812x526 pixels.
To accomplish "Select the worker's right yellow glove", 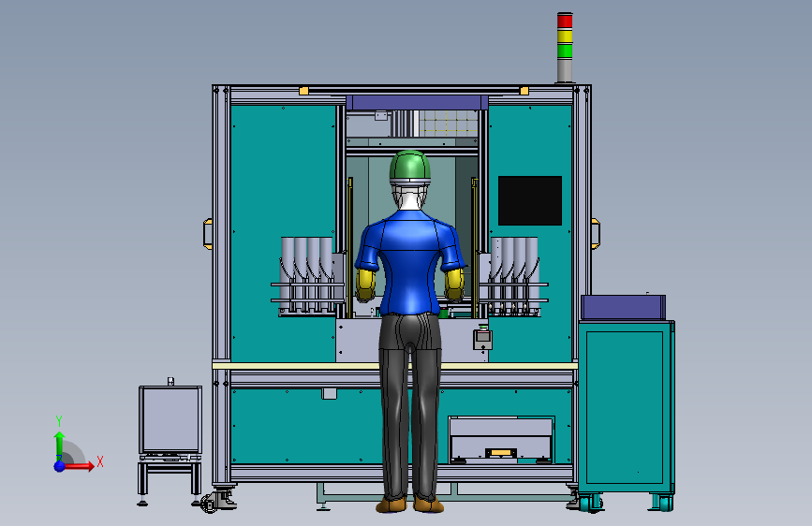I will (454, 284).
